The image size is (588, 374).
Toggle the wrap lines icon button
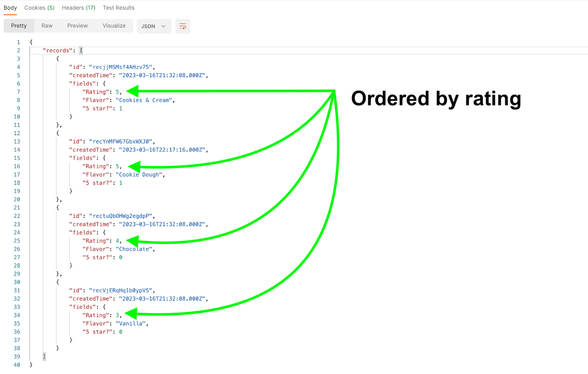pyautogui.click(x=183, y=26)
